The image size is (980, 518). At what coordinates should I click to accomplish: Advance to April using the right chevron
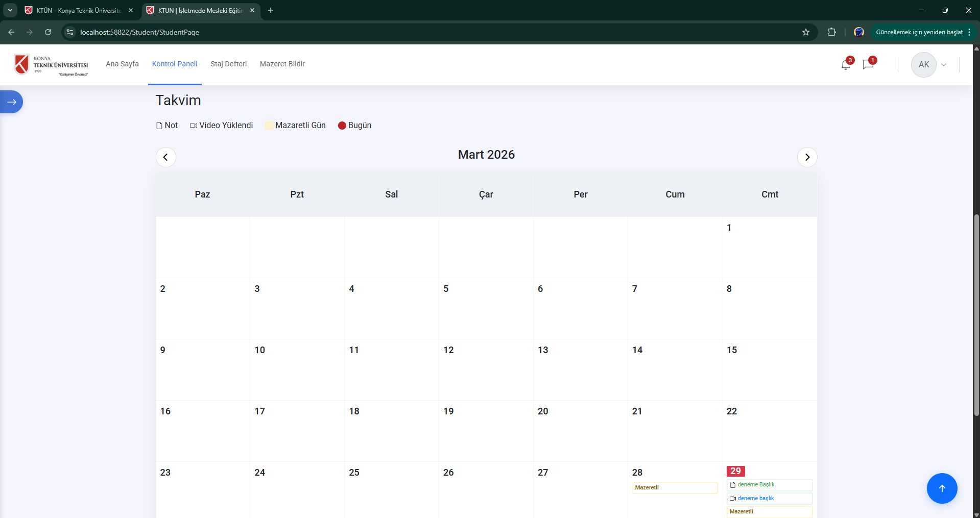(807, 157)
